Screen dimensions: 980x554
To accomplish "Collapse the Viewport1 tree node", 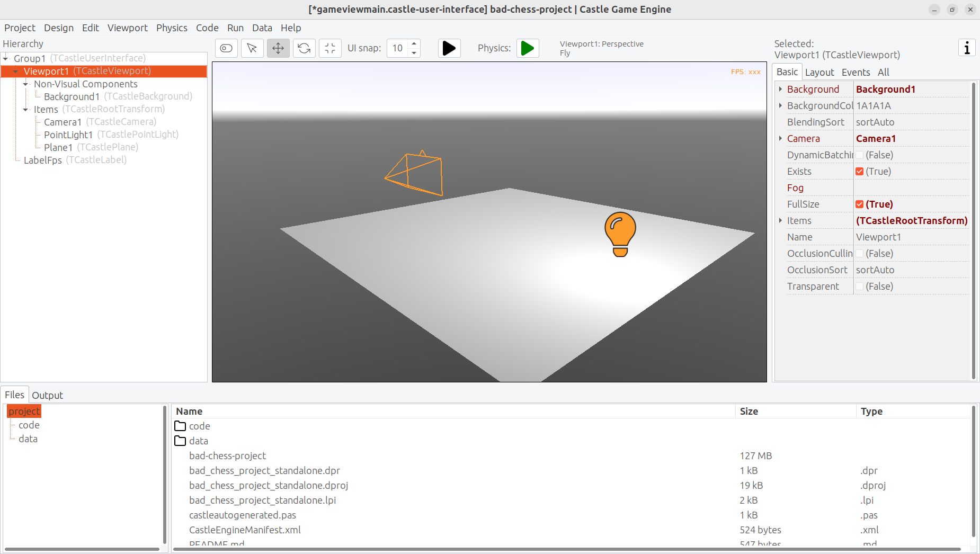I will 16,71.
